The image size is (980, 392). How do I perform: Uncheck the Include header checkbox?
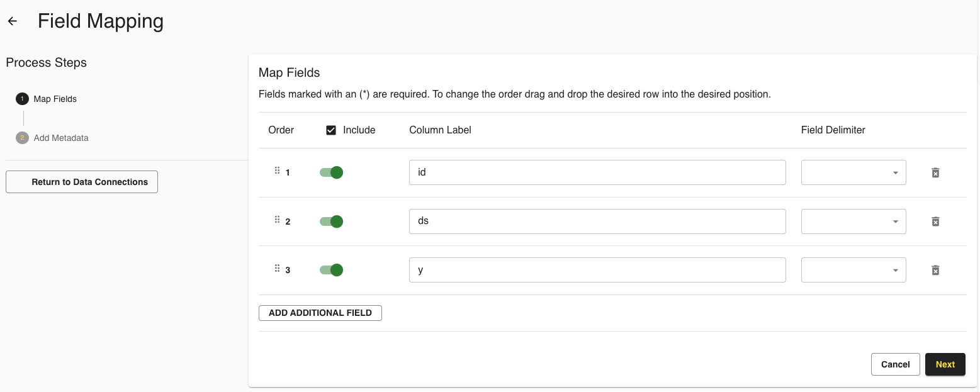tap(331, 130)
